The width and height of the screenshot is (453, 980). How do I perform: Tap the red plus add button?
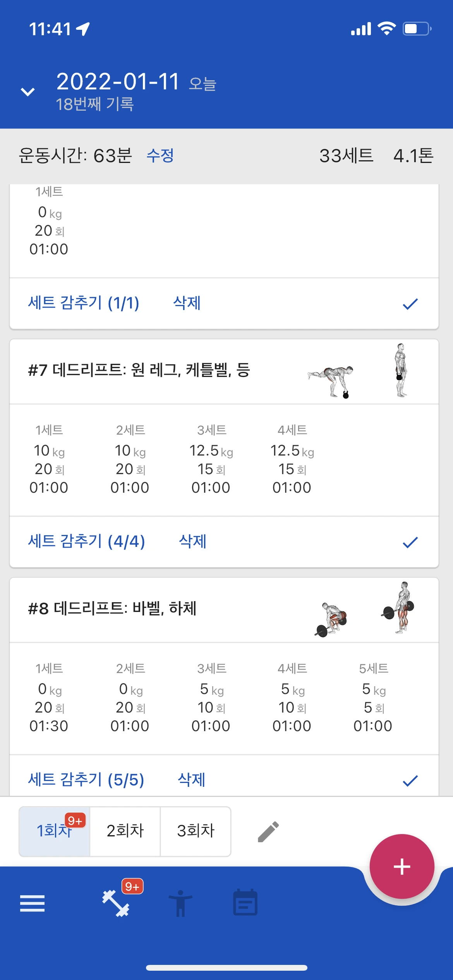[x=402, y=866]
